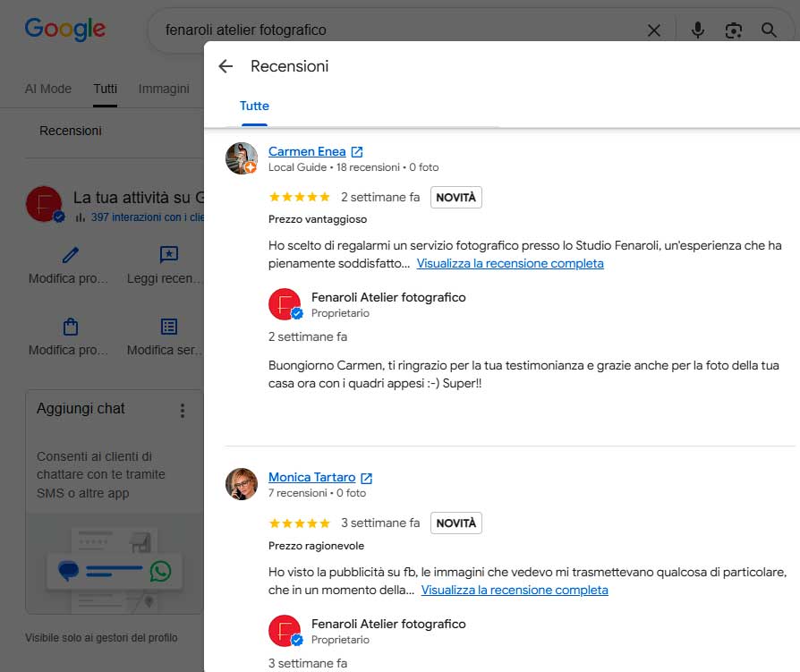Click 'Visibile solo ai gestori del profilo'
The image size is (800, 672).
coord(101,638)
